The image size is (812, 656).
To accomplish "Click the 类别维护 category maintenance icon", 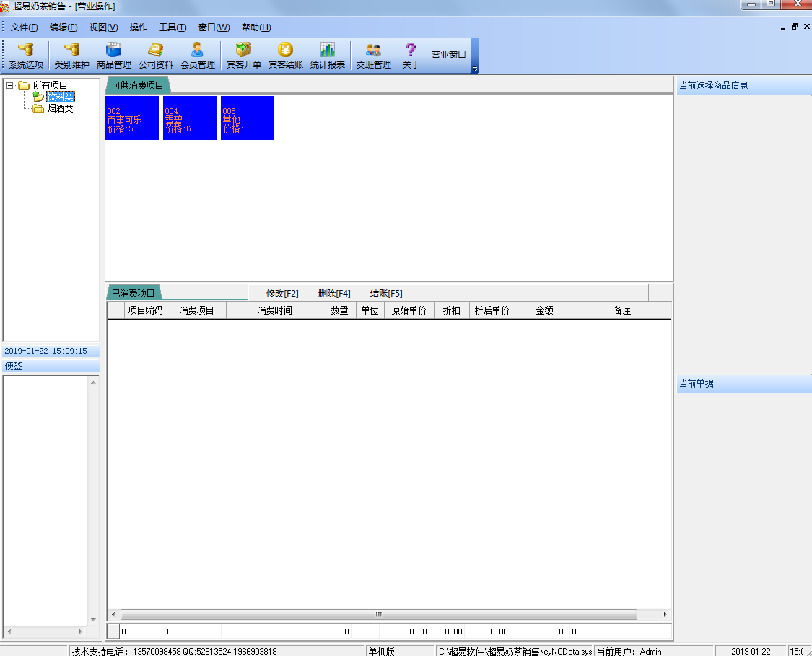I will [x=71, y=56].
